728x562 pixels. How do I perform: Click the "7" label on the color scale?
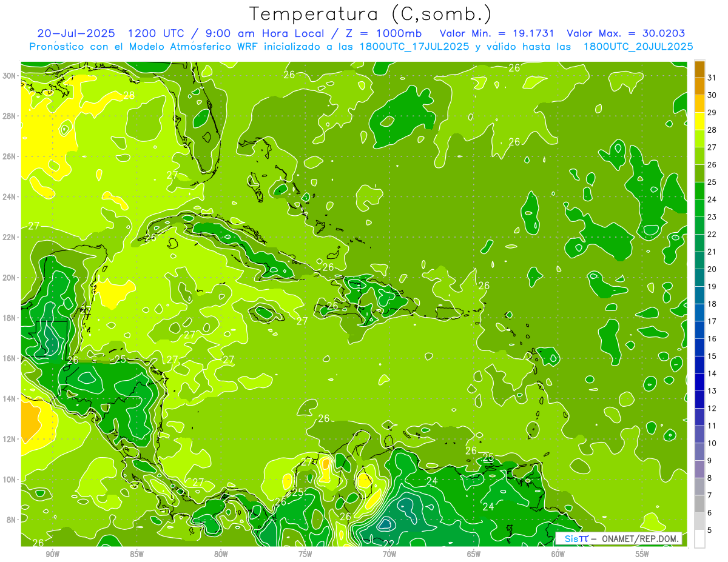coord(710,496)
